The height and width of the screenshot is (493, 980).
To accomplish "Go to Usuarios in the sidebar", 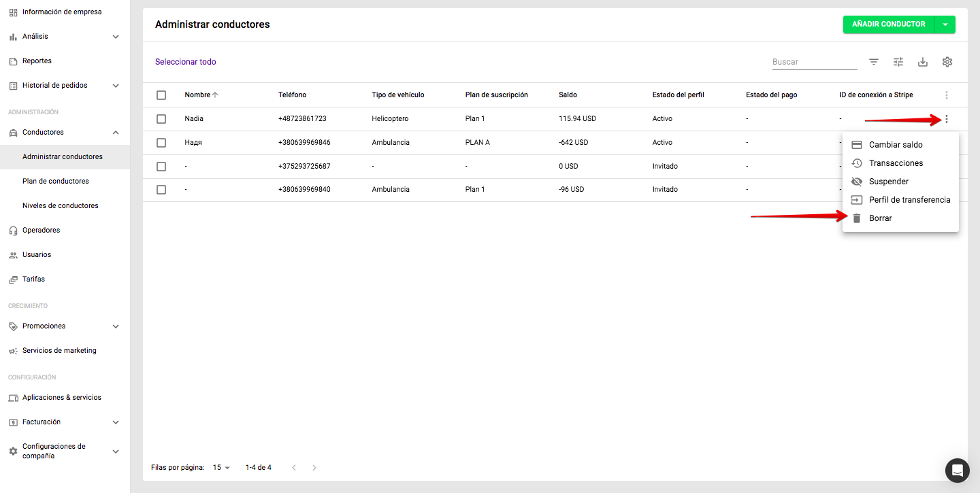I will click(37, 255).
